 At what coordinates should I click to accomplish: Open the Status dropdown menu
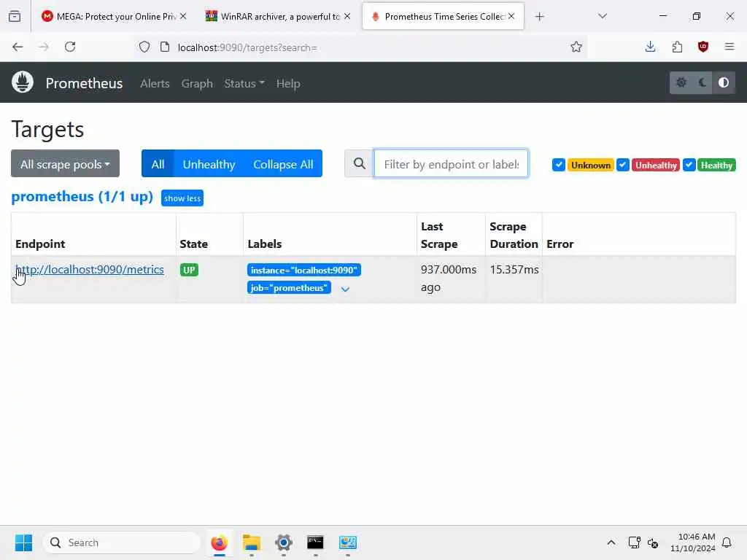pyautogui.click(x=244, y=83)
